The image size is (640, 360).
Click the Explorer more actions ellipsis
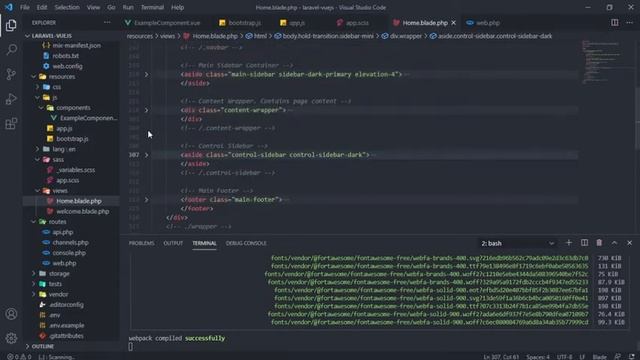(107, 22)
